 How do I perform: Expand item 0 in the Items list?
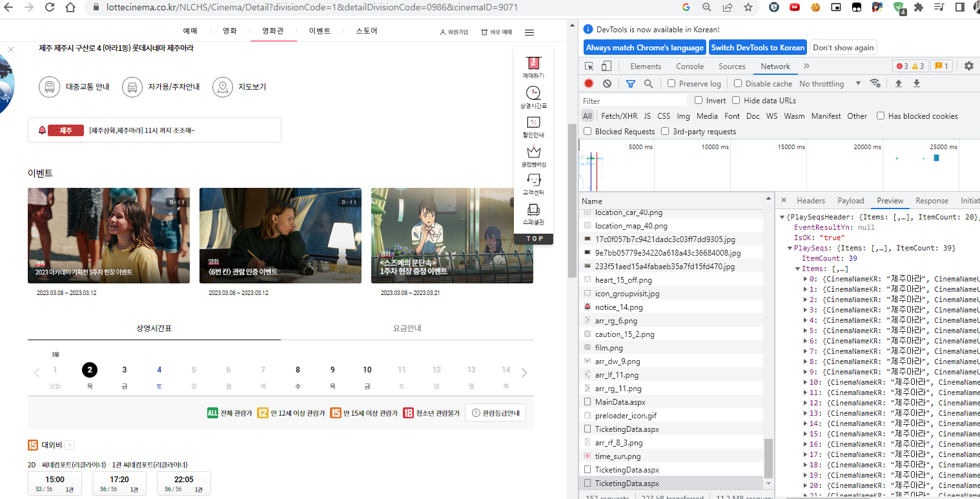806,280
